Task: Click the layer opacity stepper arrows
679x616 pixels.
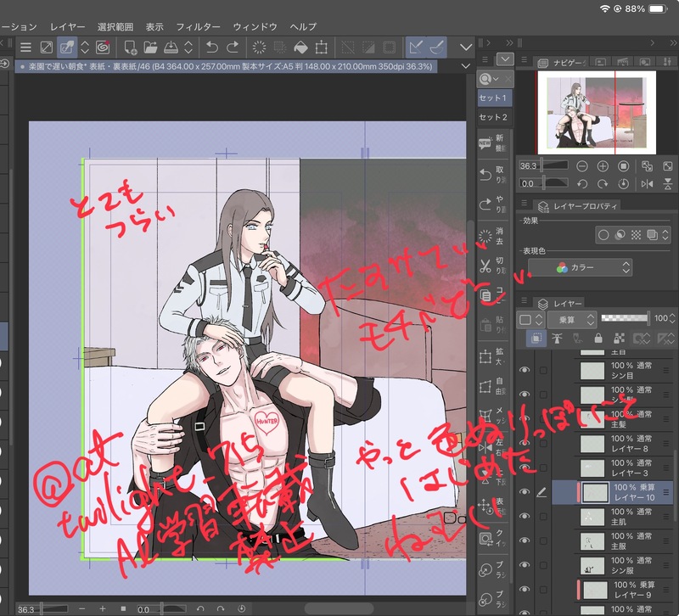Action: click(672, 318)
